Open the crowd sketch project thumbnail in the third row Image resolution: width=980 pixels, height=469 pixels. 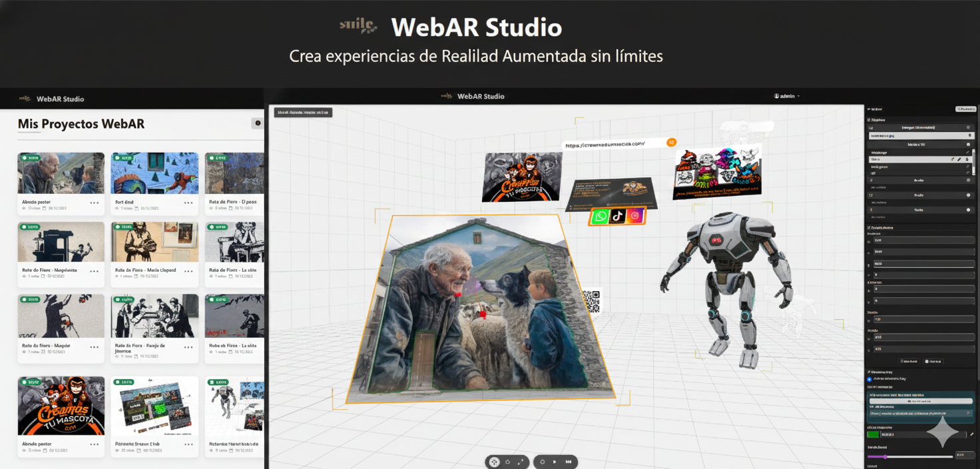coord(154,316)
